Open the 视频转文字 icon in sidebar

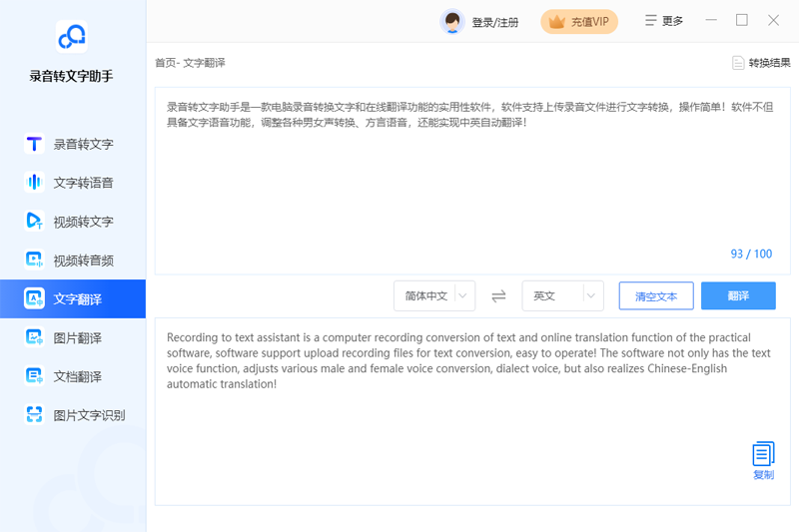(x=34, y=222)
